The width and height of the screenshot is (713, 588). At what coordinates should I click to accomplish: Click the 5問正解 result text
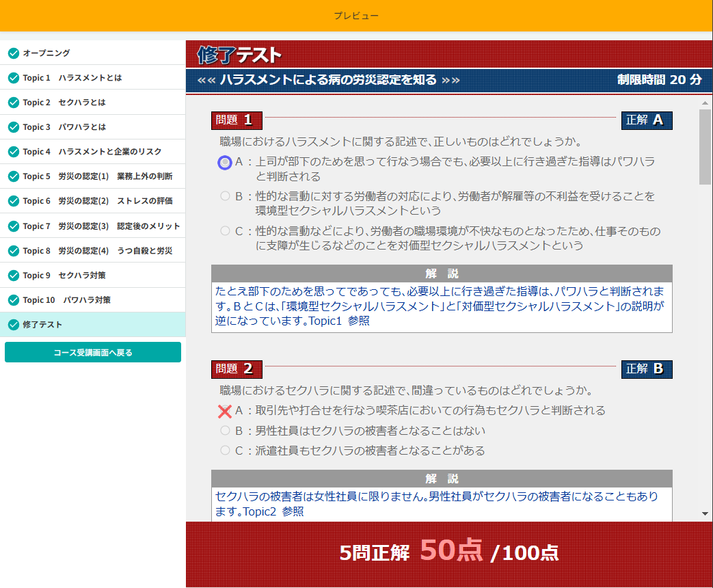coord(374,553)
